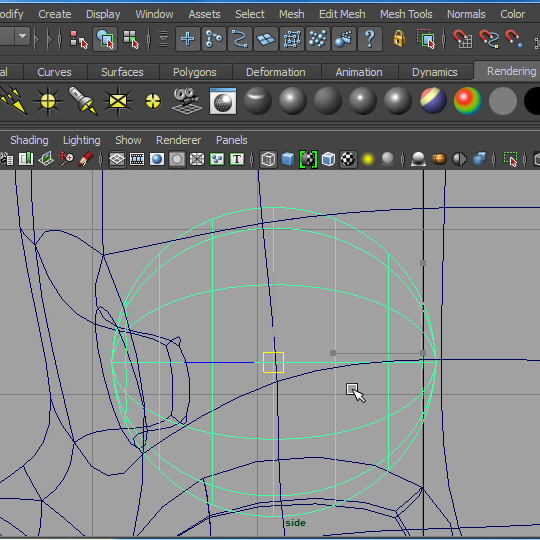The width and height of the screenshot is (540, 540).
Task: Select by hierarchy mode icon
Action: pyautogui.click(x=78, y=39)
